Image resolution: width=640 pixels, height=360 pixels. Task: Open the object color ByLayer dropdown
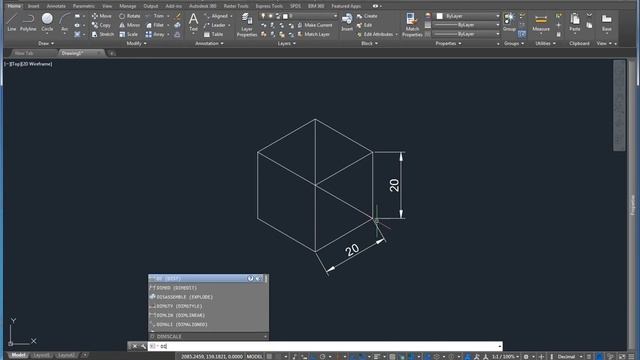tap(467, 16)
